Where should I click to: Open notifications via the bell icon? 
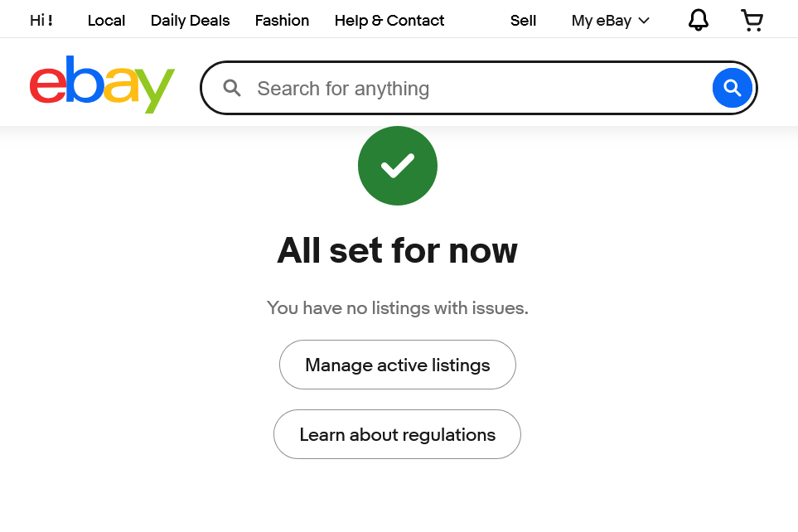698,20
